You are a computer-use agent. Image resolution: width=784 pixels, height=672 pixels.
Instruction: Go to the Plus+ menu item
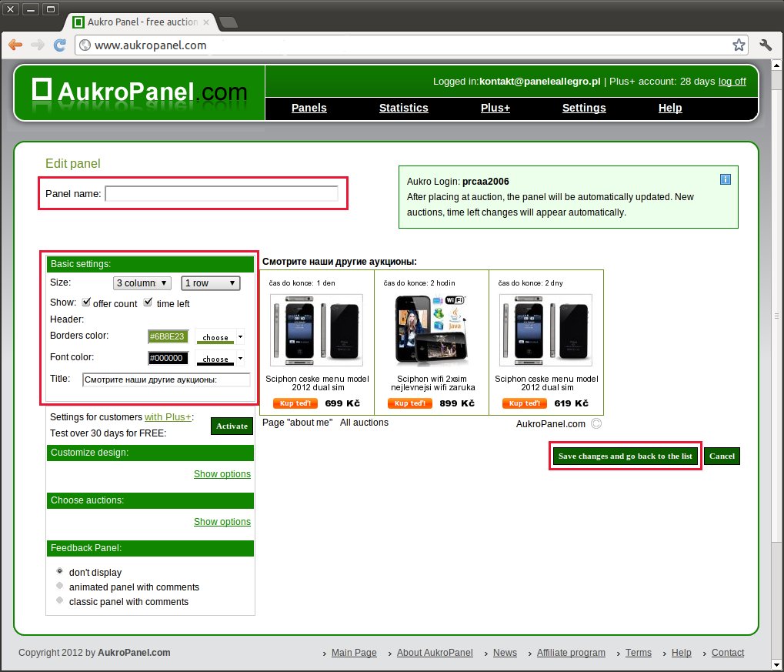click(x=495, y=108)
